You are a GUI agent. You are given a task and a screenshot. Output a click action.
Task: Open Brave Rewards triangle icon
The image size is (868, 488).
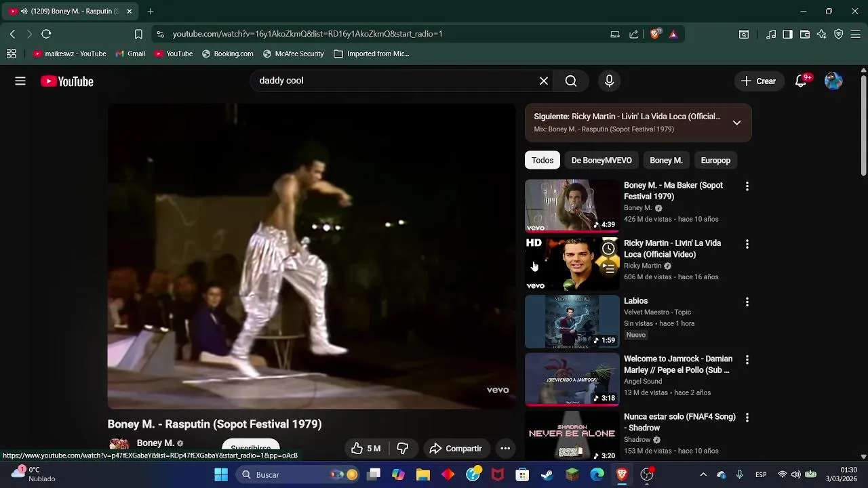click(x=673, y=34)
